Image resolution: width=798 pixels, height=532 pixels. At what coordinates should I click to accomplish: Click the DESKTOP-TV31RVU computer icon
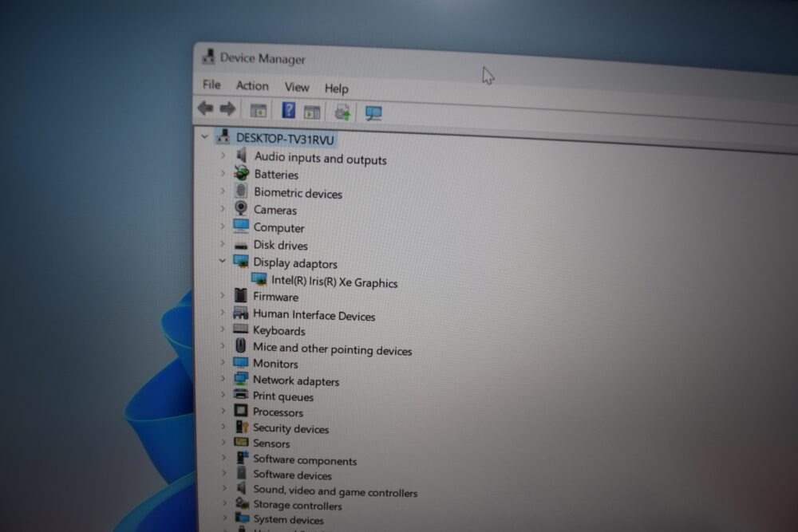coord(223,136)
